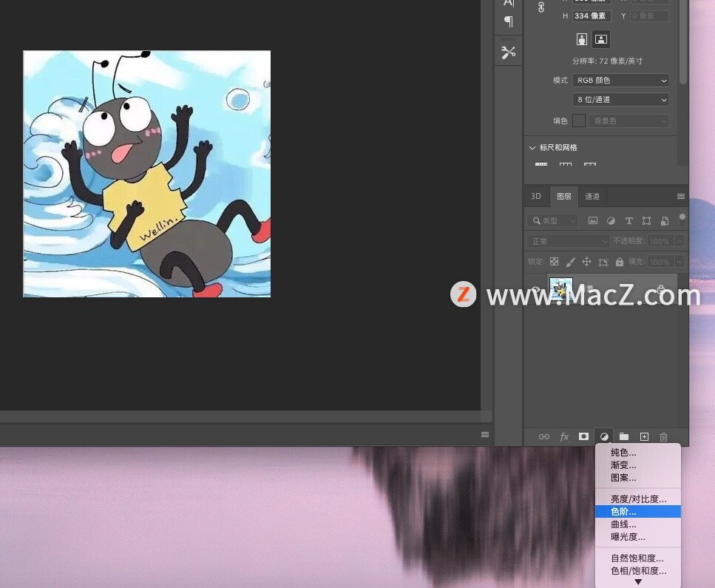
Task: Lock artboard nesting icon
Action: click(603, 262)
